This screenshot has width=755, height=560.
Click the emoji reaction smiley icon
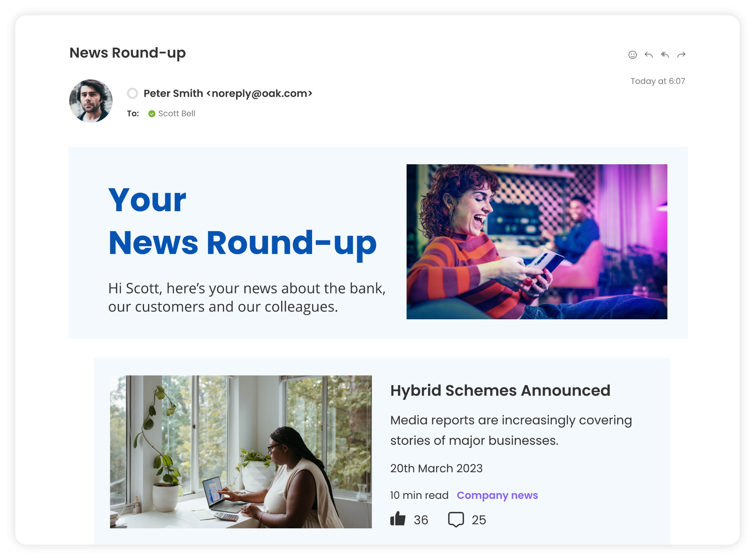632,55
